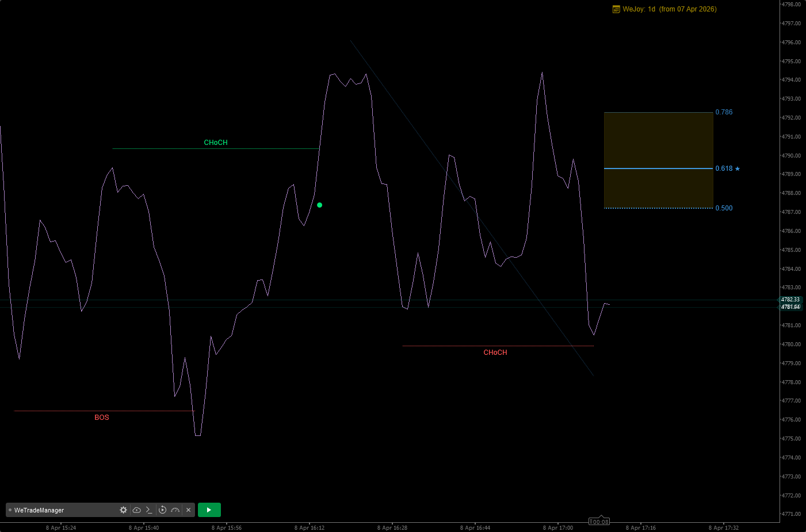The image size is (806, 532).
Task: Click the calendar icon beside WeJoy label
Action: click(615, 9)
